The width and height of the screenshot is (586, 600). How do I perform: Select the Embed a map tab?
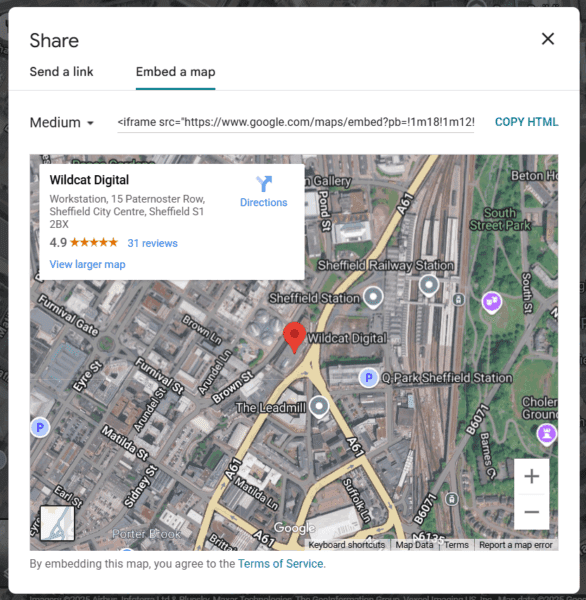(175, 72)
